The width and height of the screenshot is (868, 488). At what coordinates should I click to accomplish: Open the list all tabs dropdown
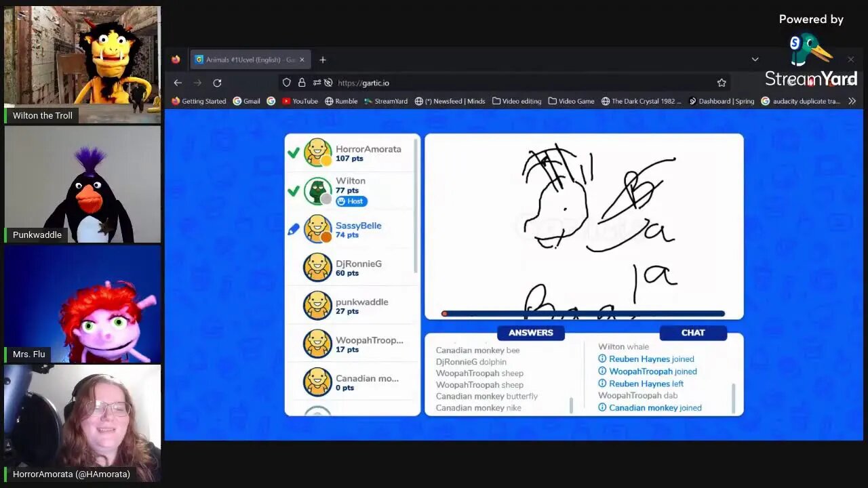coord(755,60)
